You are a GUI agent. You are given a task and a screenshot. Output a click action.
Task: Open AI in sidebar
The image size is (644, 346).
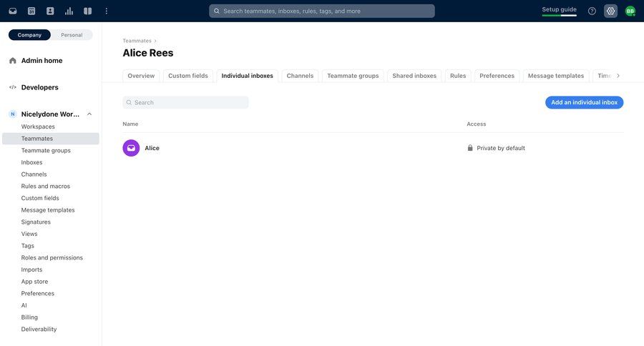point(24,305)
